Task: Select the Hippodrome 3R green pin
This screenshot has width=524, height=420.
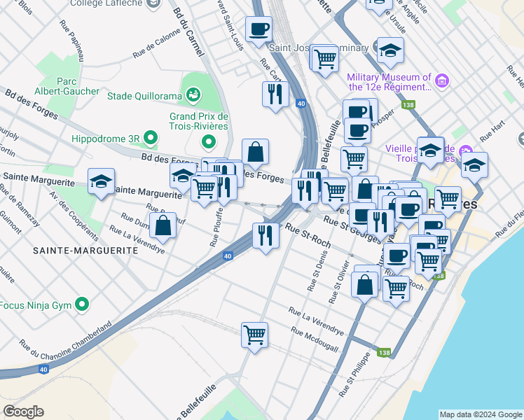Action: (151, 138)
